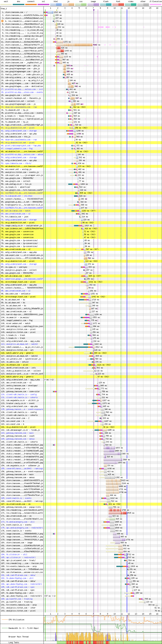Click the 'connect' legend label
Screen dimensions: 162x644
[31, 2]
